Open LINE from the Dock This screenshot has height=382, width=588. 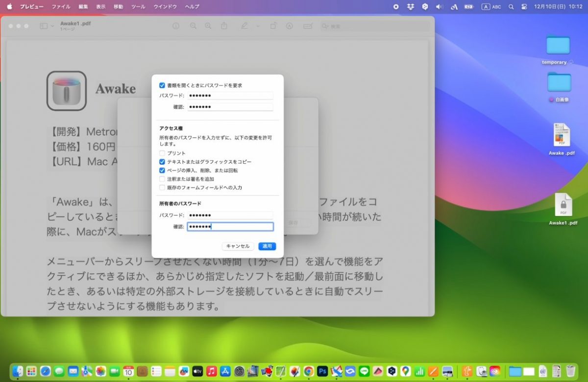364,371
